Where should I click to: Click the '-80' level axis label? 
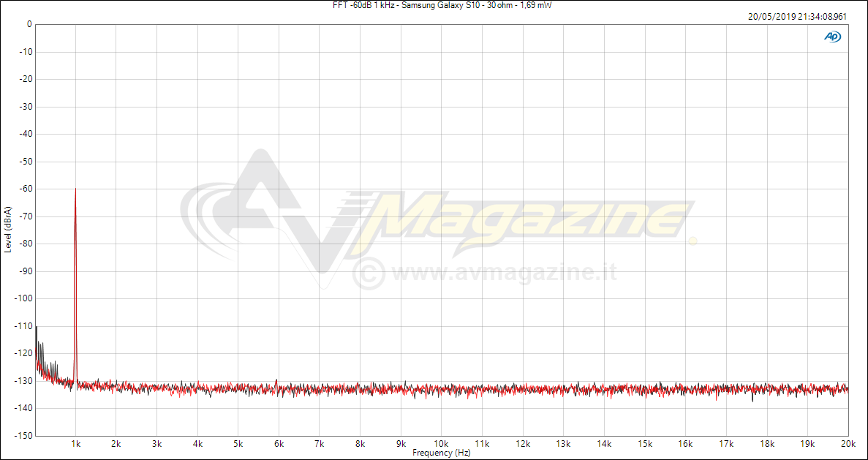25,244
